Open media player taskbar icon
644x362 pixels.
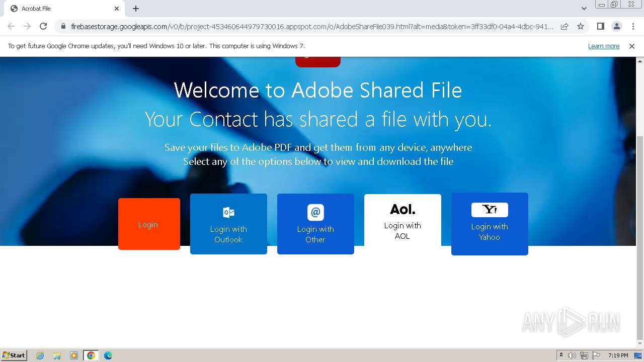coord(74,355)
